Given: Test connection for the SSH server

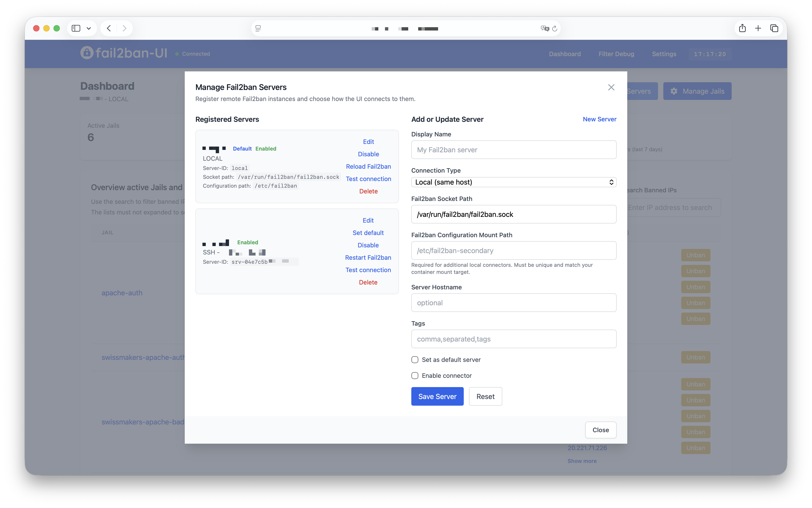Looking at the screenshot, I should click(368, 270).
